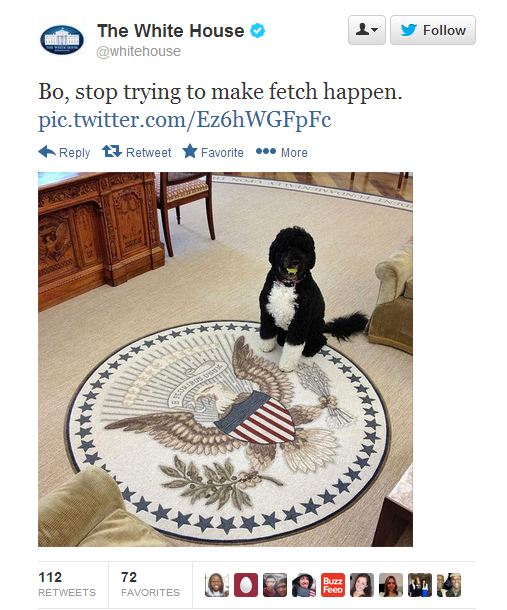Click The White House account name
Screen dimensions: 507x610
tap(171, 31)
